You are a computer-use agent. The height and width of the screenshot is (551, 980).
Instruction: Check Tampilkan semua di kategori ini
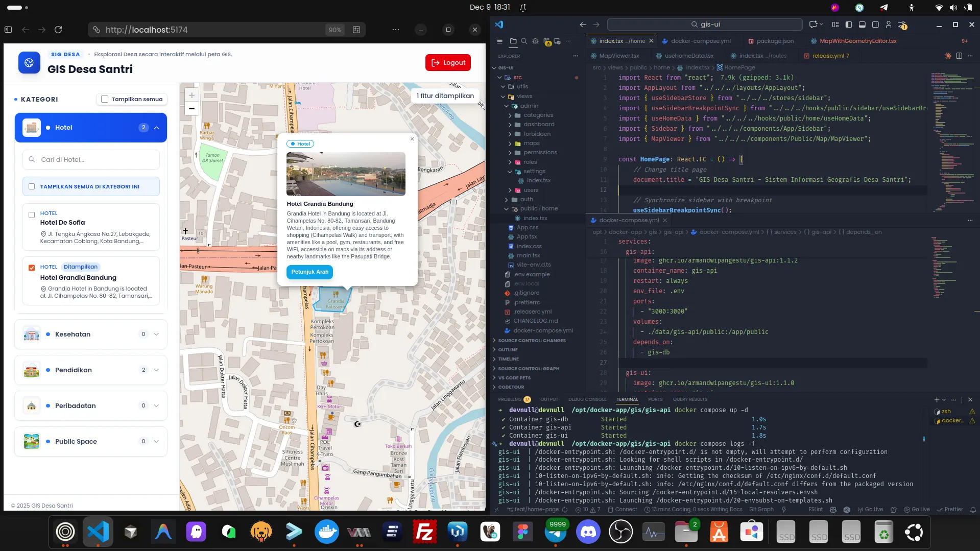tap(32, 186)
